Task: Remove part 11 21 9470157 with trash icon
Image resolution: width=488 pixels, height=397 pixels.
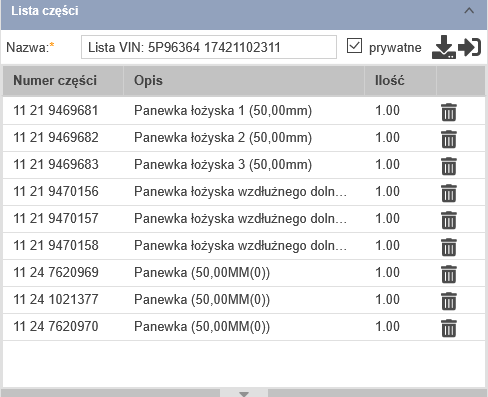Action: click(449, 220)
